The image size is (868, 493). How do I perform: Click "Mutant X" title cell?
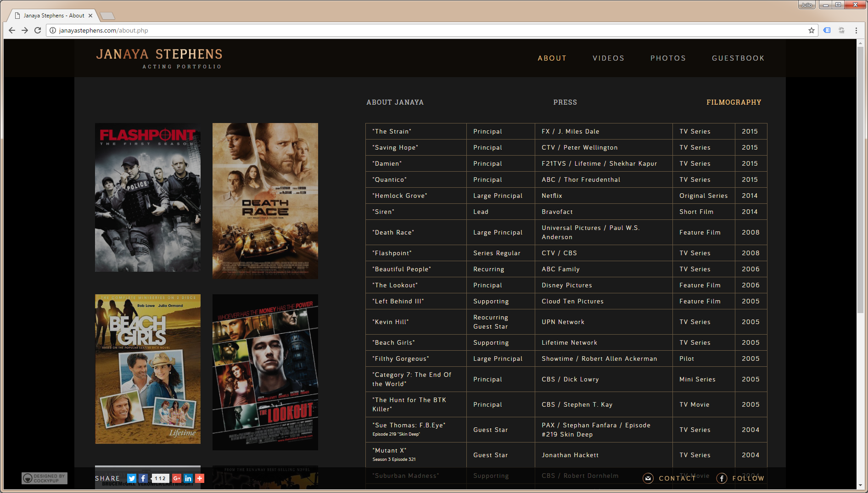tap(416, 455)
